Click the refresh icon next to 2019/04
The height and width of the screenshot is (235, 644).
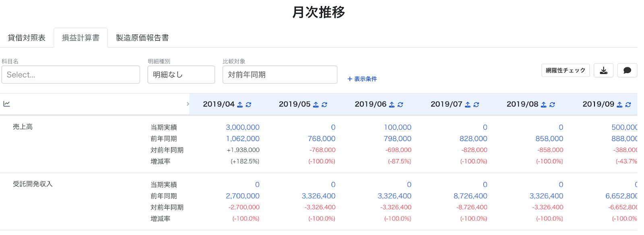[x=248, y=104]
